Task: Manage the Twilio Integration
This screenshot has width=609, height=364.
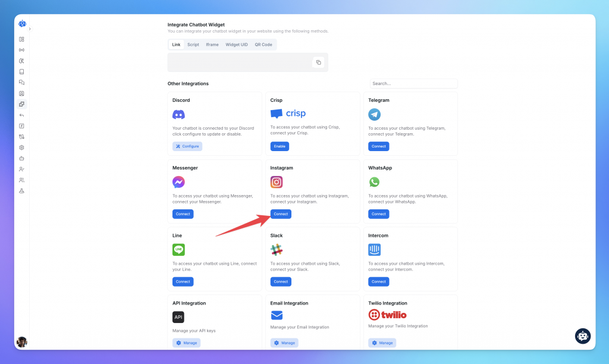Action: [x=382, y=343]
